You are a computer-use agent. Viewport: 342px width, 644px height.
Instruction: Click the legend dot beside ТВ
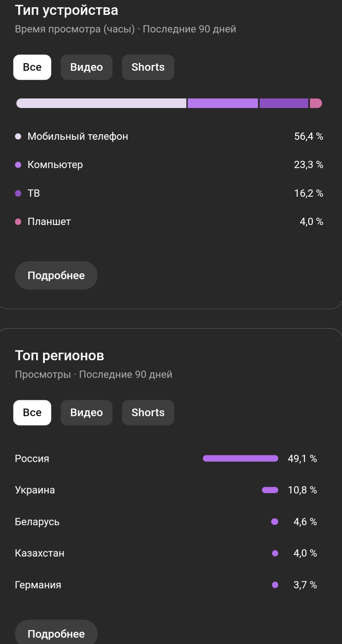[18, 193]
